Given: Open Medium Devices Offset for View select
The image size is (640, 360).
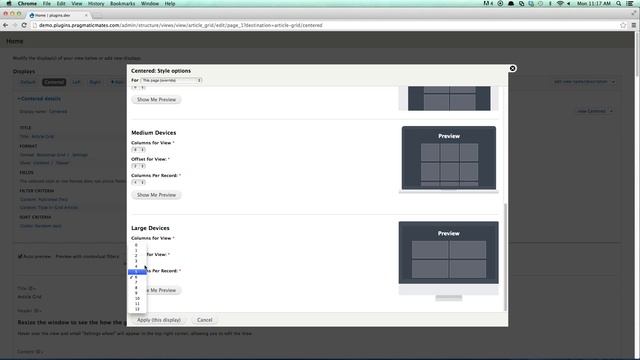Looking at the screenshot, I should [138, 166].
